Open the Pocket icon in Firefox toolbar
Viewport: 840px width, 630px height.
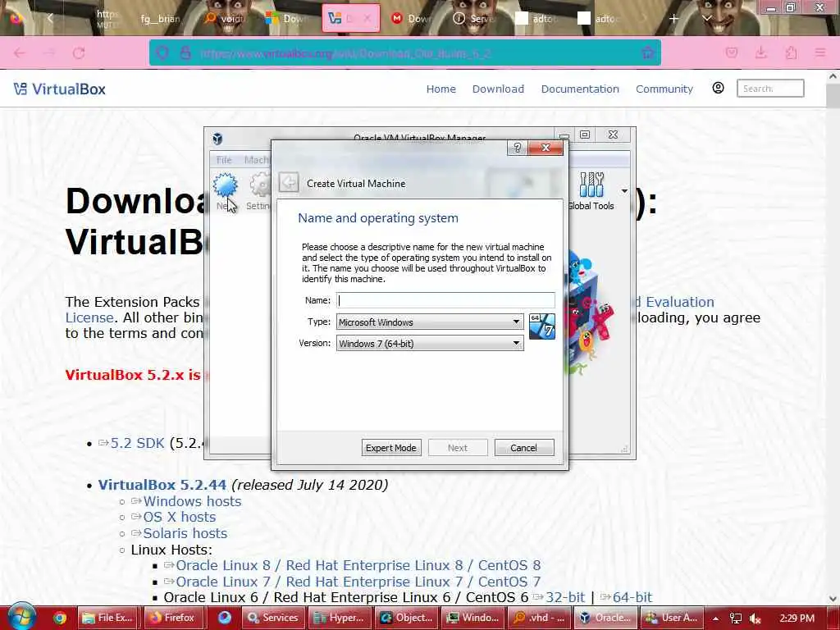pyautogui.click(x=731, y=53)
